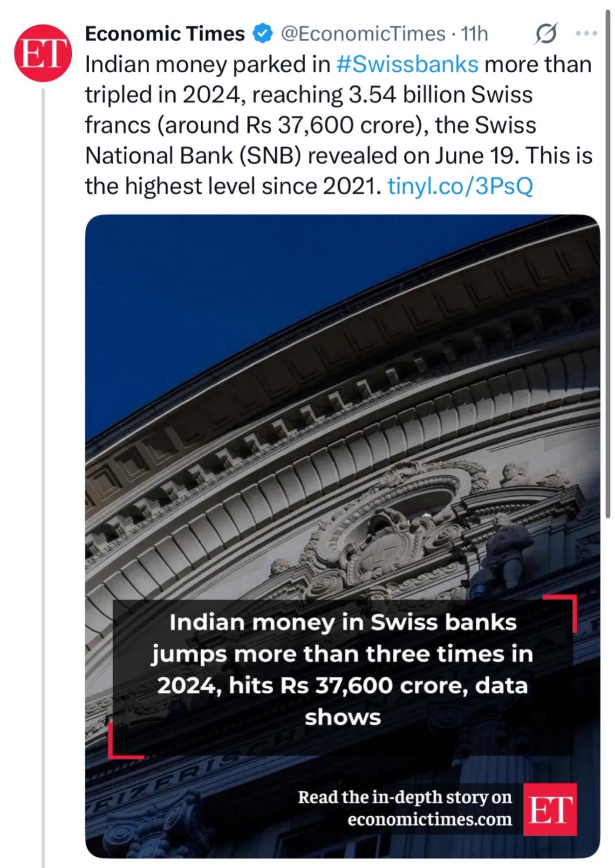Open the three-dot more options menu
The image size is (615, 868).
pos(586,34)
